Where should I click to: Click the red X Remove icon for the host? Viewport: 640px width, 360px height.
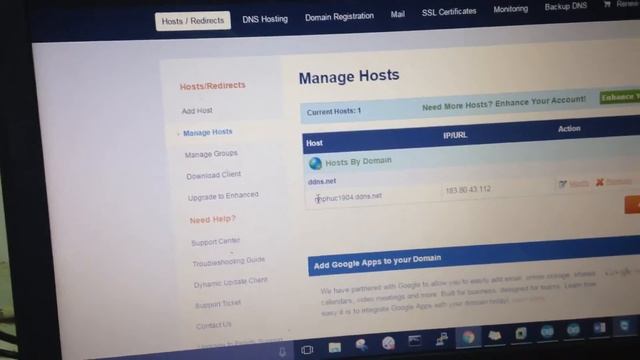pos(599,182)
